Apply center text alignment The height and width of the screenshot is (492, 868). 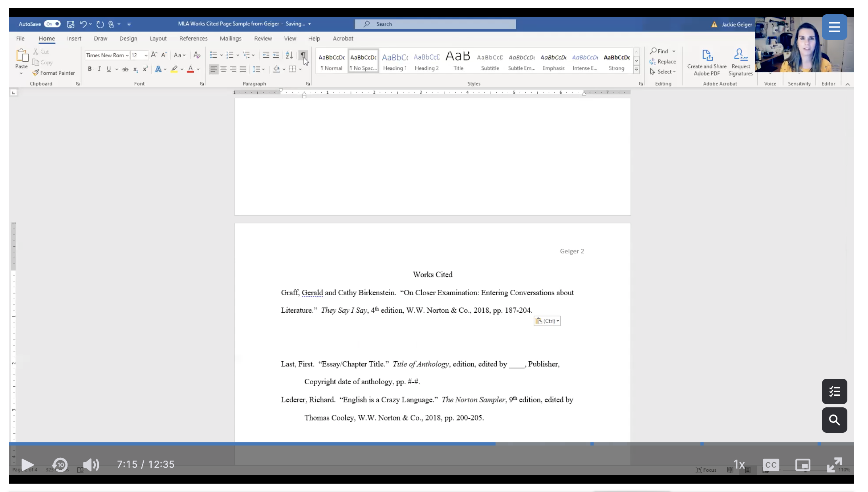tap(224, 69)
